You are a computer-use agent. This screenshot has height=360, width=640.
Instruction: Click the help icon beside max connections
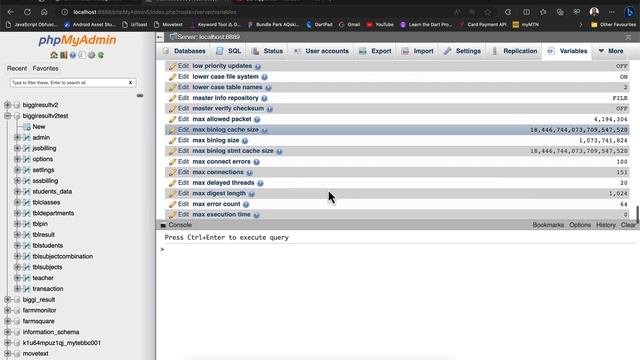pyautogui.click(x=249, y=173)
